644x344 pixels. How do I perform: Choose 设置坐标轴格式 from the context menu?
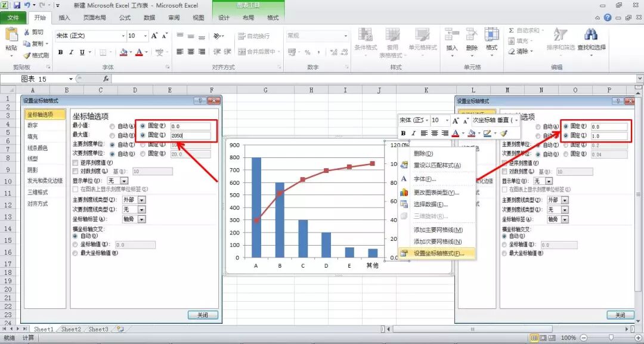pos(436,253)
